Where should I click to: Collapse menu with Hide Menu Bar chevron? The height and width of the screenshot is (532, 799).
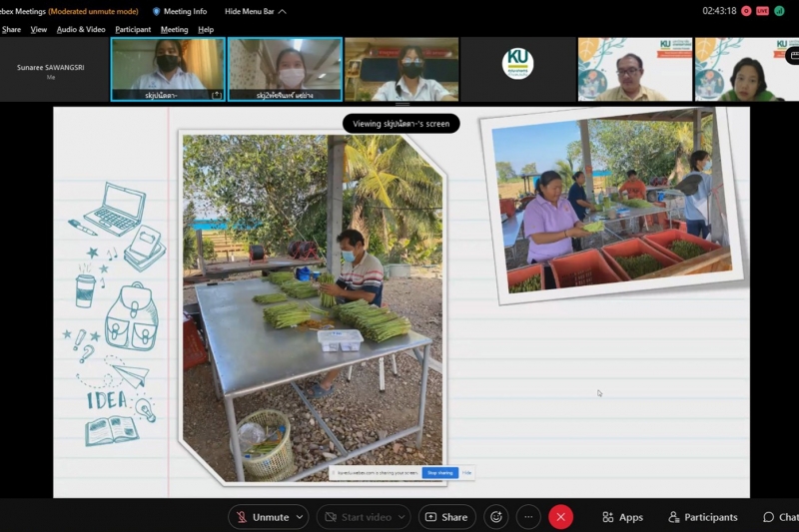(282, 11)
